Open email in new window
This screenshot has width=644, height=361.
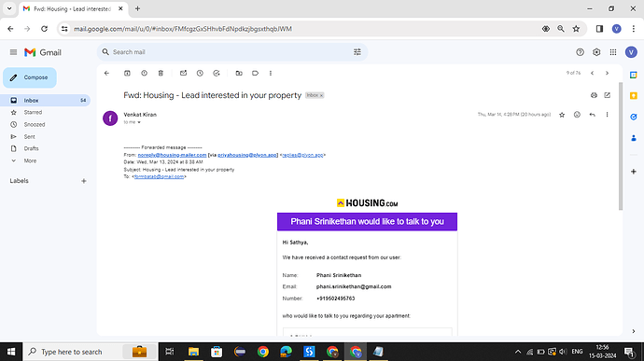(607, 95)
